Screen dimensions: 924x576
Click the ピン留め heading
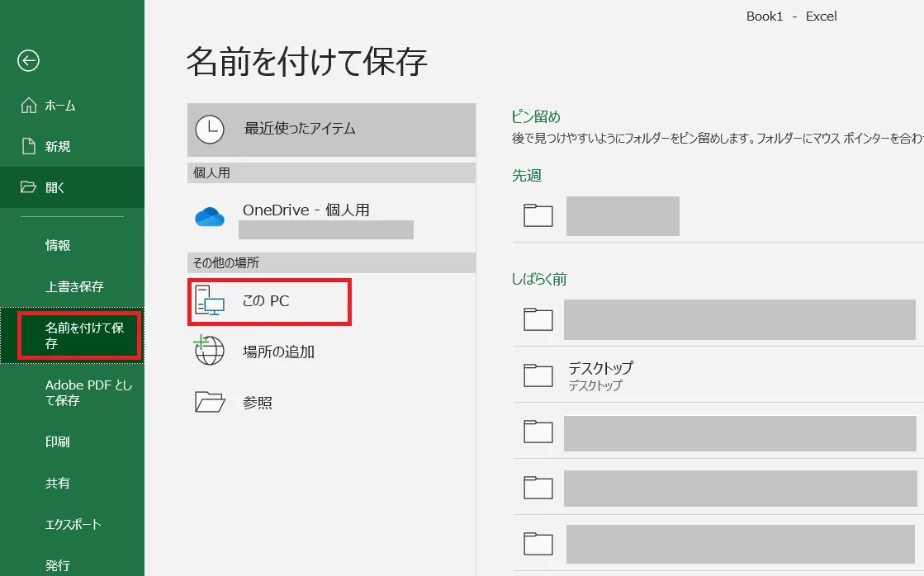click(536, 116)
